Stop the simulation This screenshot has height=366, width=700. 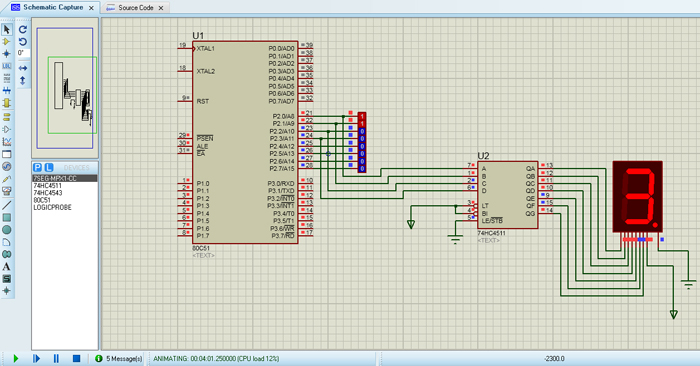pyautogui.click(x=76, y=358)
